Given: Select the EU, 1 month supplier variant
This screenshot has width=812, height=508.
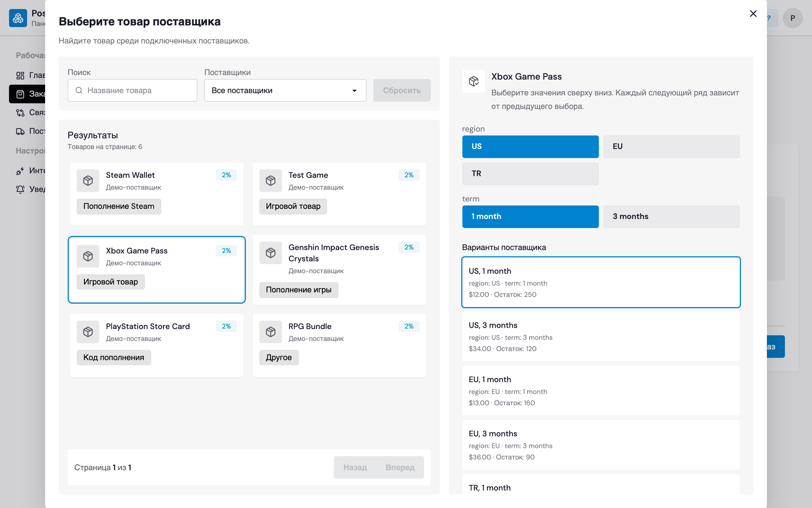Looking at the screenshot, I should click(x=601, y=390).
